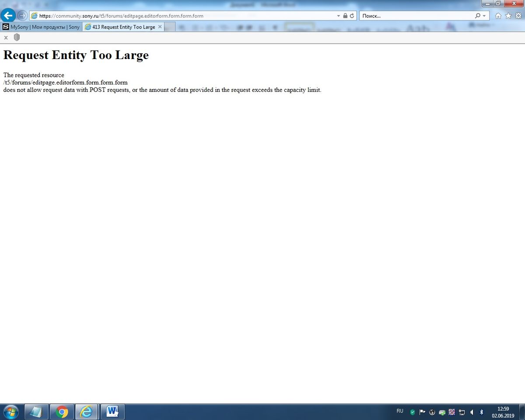Open a new blank tab

pyautogui.click(x=170, y=27)
